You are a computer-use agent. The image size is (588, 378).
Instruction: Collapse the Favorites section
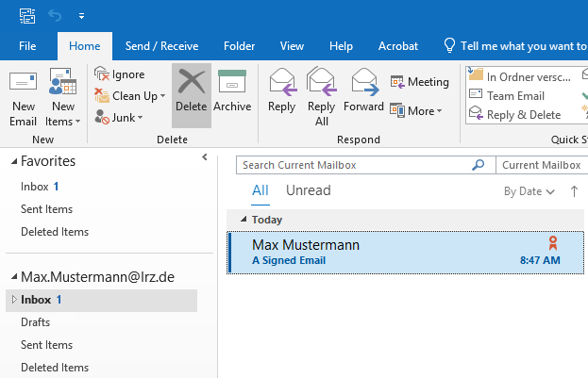point(14,161)
